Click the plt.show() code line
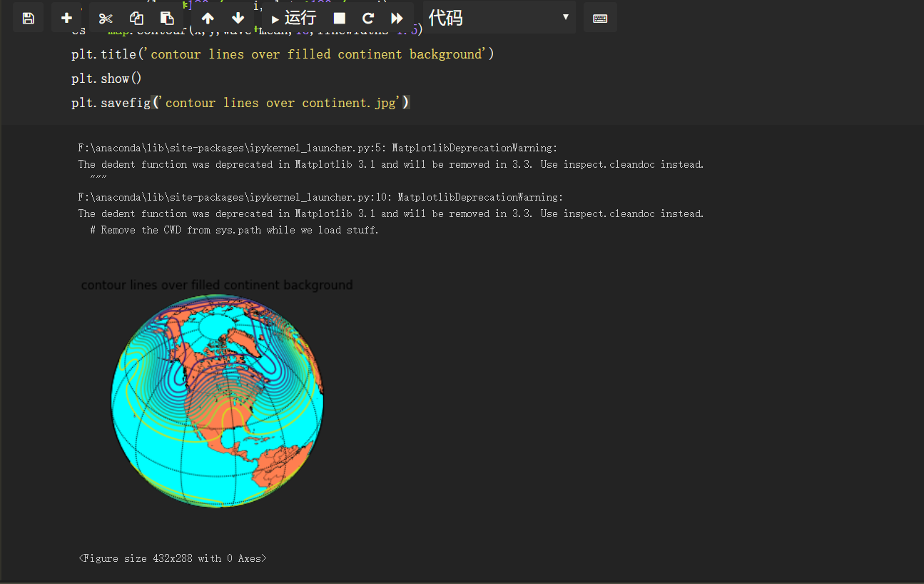This screenshot has height=584, width=924. [106, 78]
